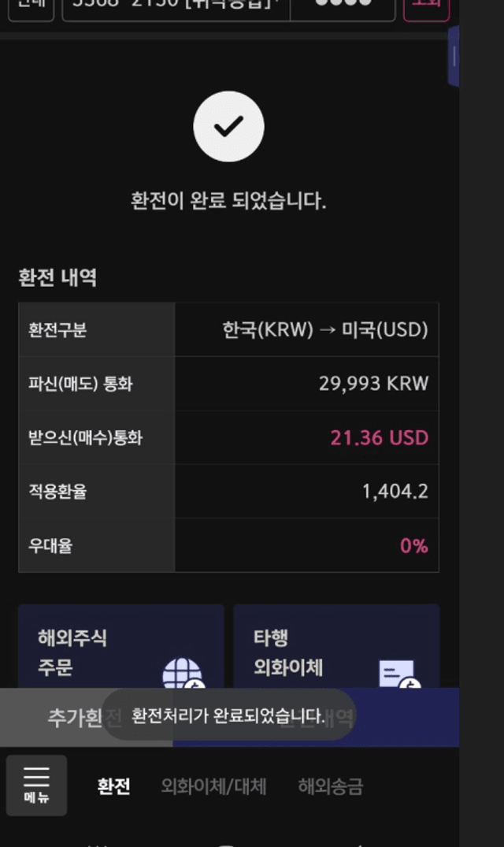Click the 적용환율 value 1,404.2
Screen dimensions: 504x847
coord(395,492)
